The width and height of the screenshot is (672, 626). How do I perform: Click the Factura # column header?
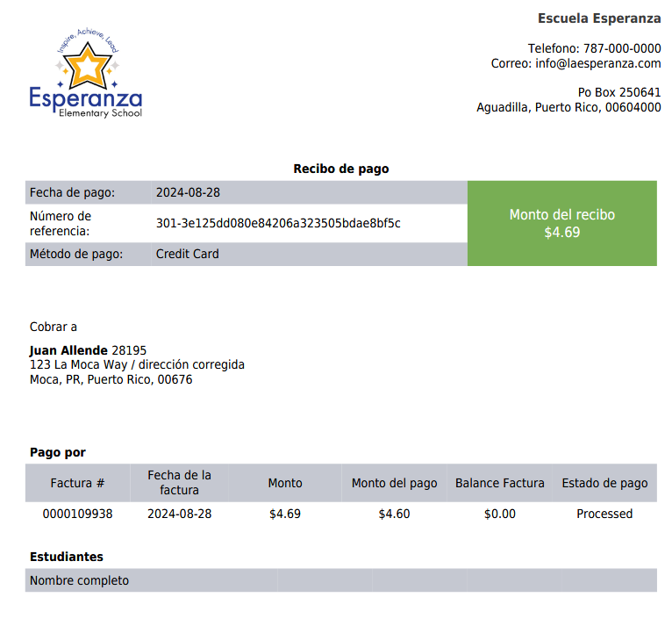[x=77, y=483]
